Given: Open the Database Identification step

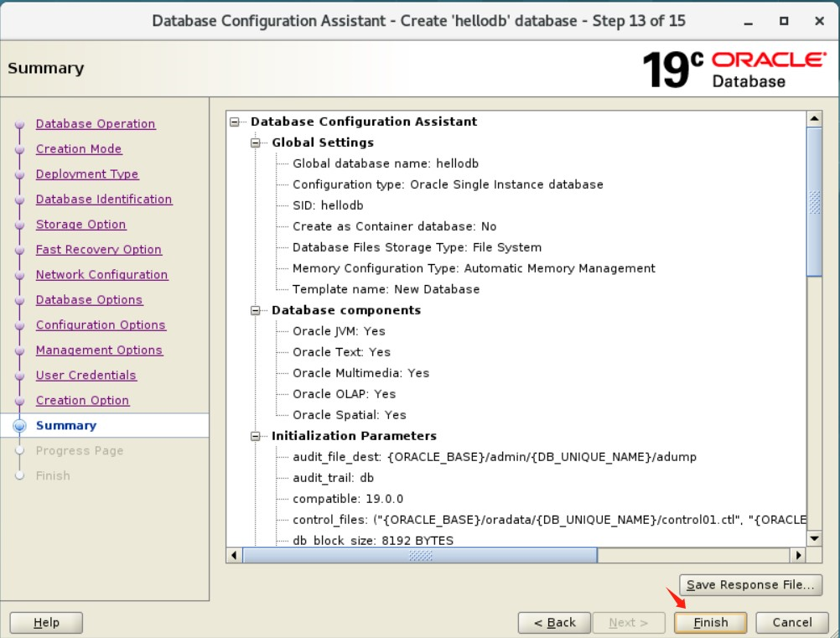Looking at the screenshot, I should pyautogui.click(x=104, y=200).
